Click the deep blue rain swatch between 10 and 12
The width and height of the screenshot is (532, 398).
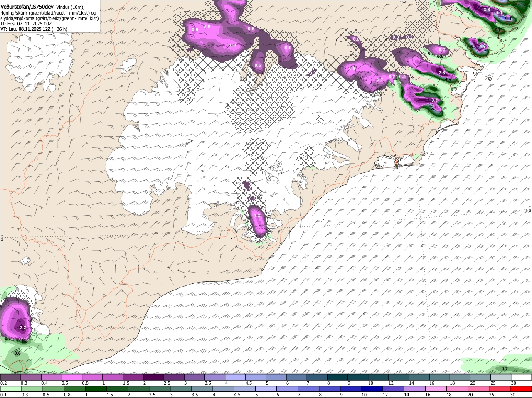point(372,389)
